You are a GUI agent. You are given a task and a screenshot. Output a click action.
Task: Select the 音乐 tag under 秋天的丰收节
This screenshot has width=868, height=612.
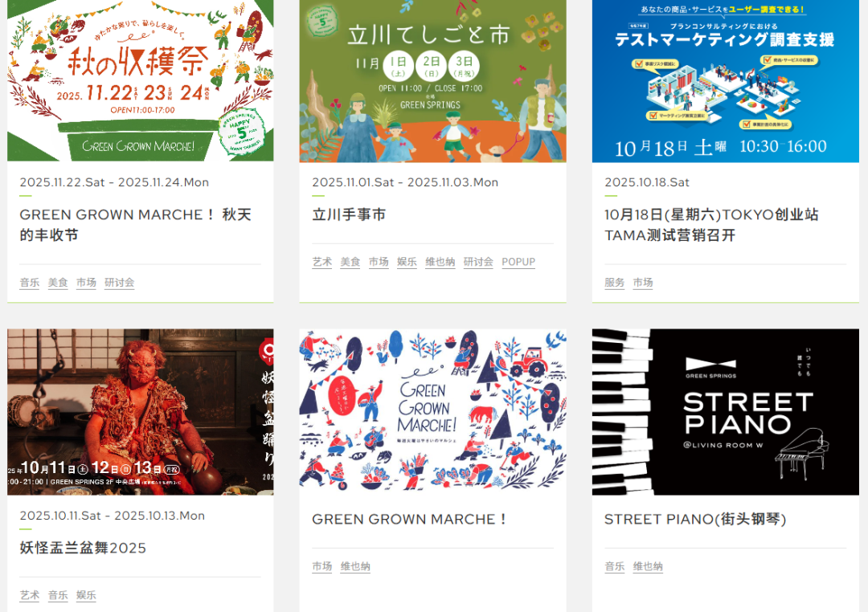(30, 283)
